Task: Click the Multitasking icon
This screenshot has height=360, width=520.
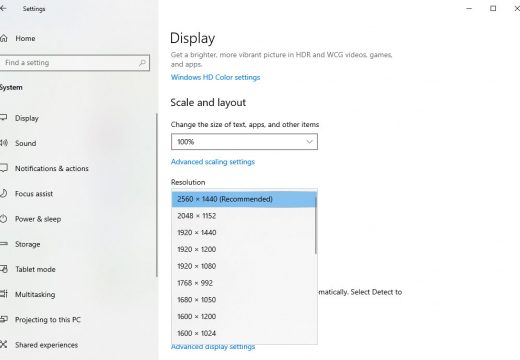Action: pos(4,294)
